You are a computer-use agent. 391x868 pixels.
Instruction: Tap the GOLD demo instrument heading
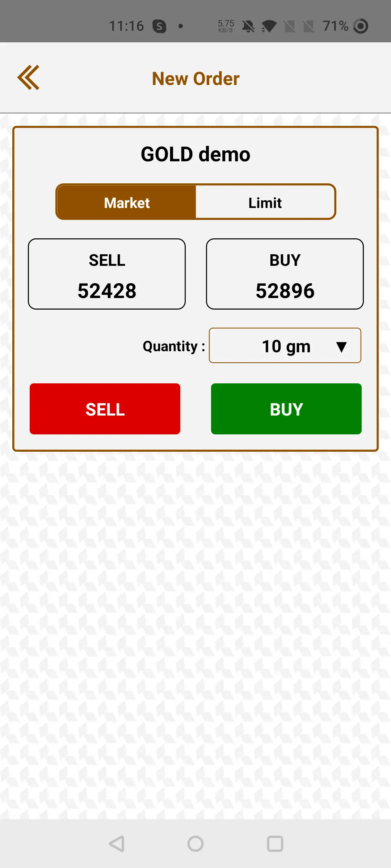coord(195,154)
